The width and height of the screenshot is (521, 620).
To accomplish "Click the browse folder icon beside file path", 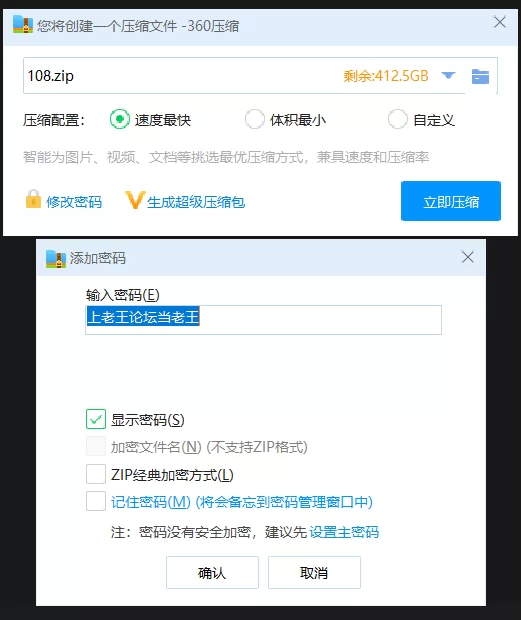I will click(480, 76).
